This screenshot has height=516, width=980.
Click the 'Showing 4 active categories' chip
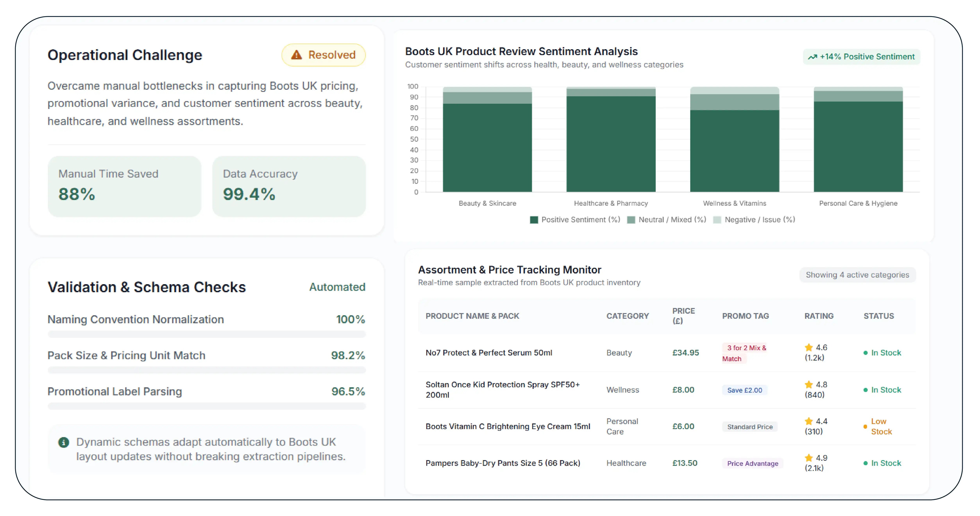pos(857,275)
